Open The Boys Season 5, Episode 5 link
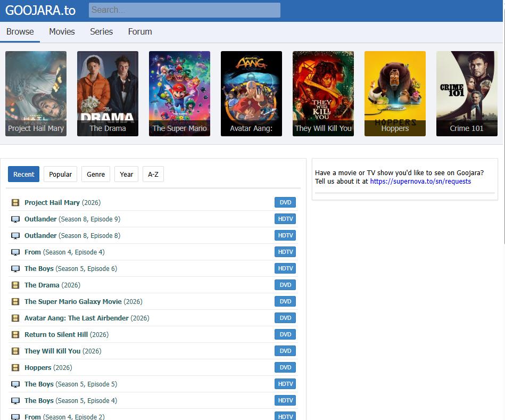The width and height of the screenshot is (505, 420). point(71,384)
